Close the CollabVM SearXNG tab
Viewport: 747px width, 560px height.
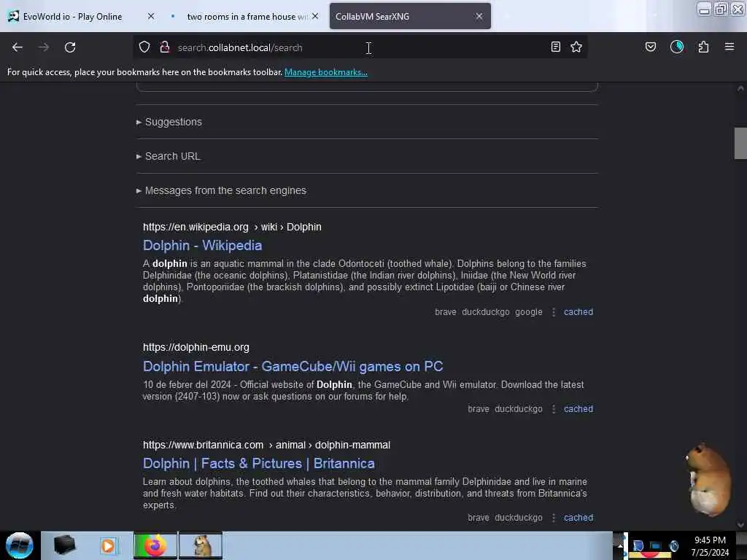(479, 16)
